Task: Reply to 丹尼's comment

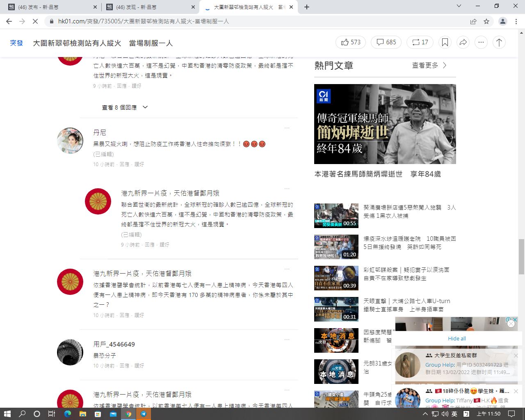Action: pos(124,164)
